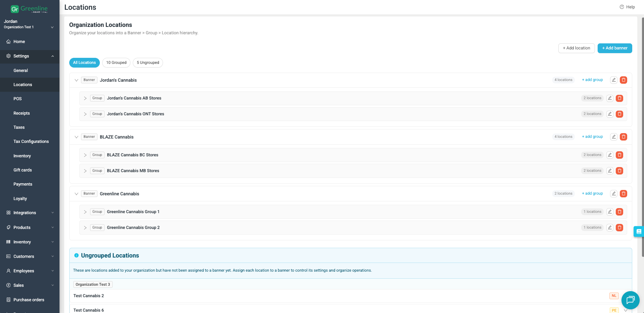Screen dimensions: 644x313
Task: Delete the Jordan's Cannabis ONT Stores group
Action: point(619,114)
